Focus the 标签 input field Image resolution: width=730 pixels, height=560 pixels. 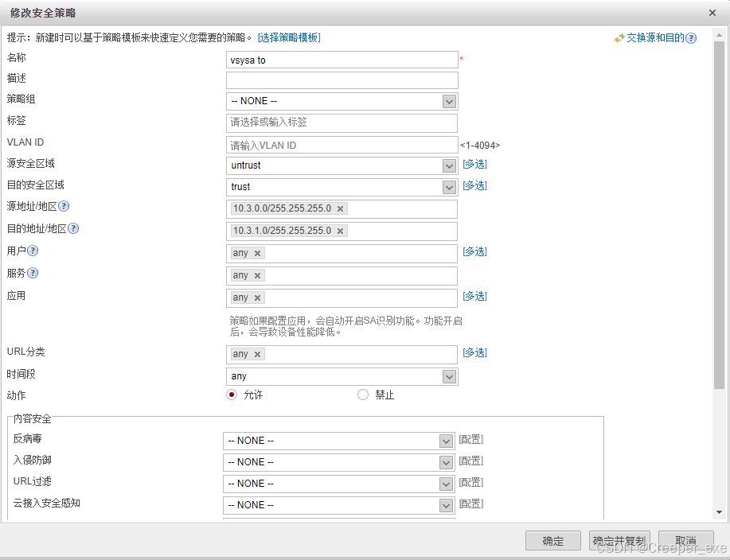(342, 122)
